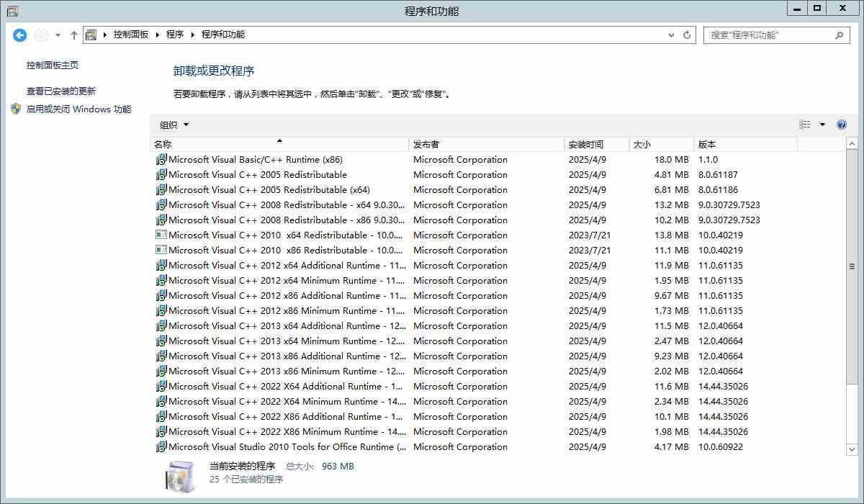Sort by the 安装时间 column header

596,145
